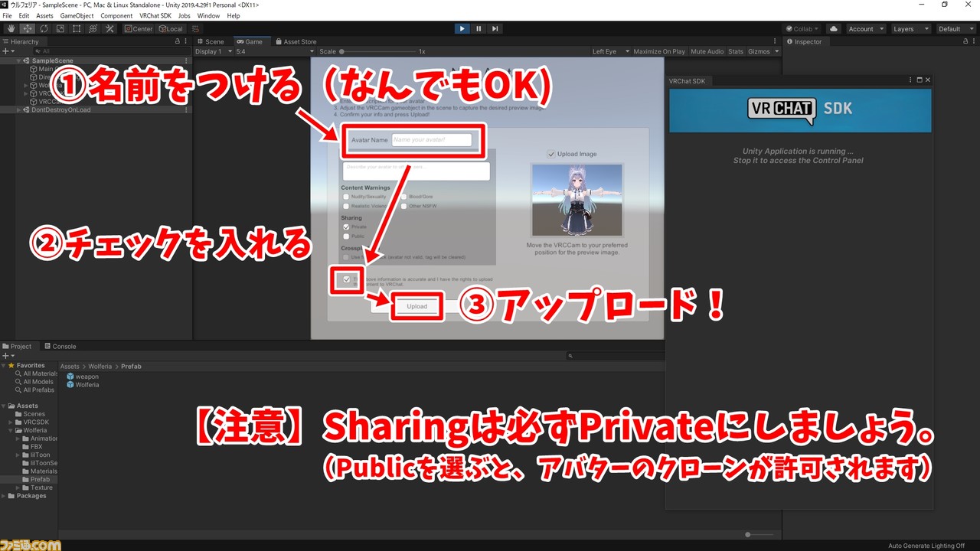Toggle the Upload Image checkbox
Image resolution: width=980 pixels, height=551 pixels.
551,154
